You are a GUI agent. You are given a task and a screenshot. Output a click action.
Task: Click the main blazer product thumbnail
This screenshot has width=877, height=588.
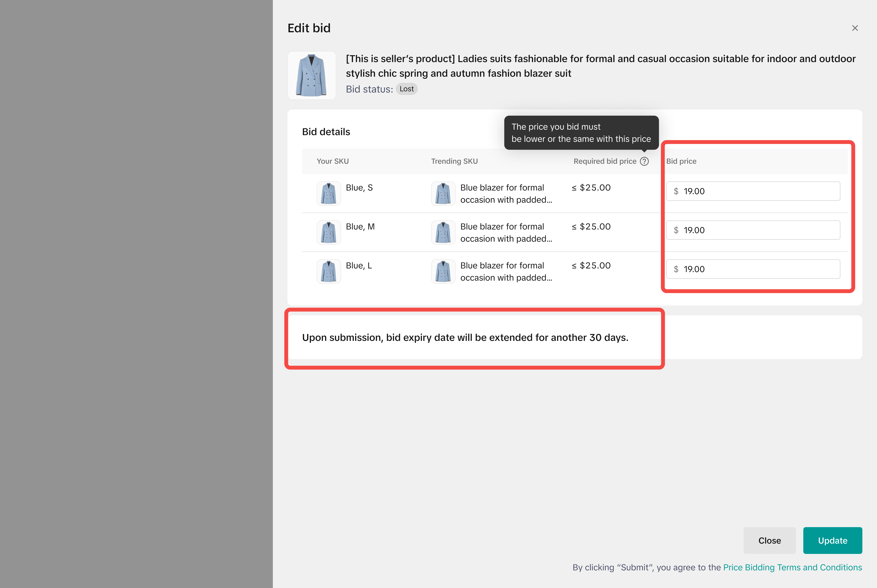pos(311,75)
